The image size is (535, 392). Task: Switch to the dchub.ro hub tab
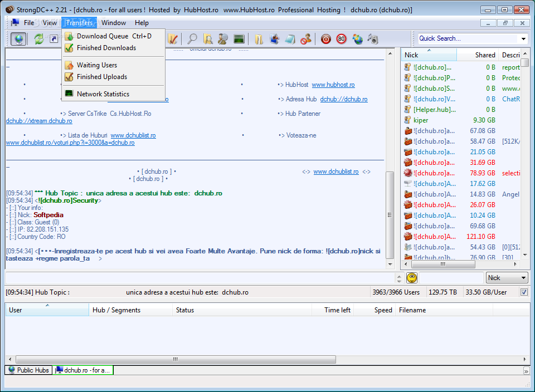pyautogui.click(x=83, y=370)
